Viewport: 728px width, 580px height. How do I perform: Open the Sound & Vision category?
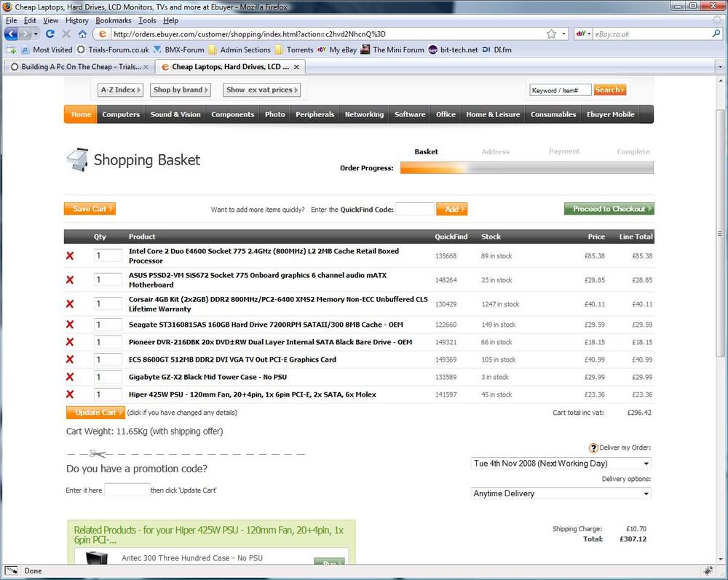tap(175, 114)
